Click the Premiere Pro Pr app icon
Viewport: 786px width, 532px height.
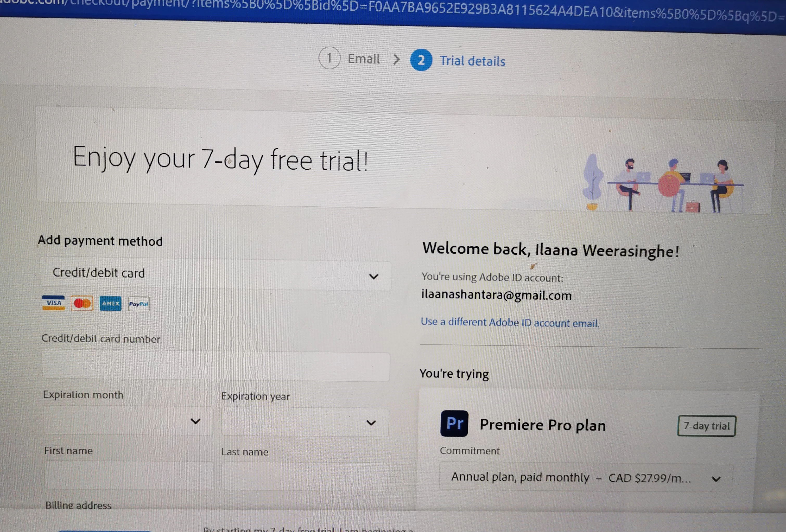454,424
